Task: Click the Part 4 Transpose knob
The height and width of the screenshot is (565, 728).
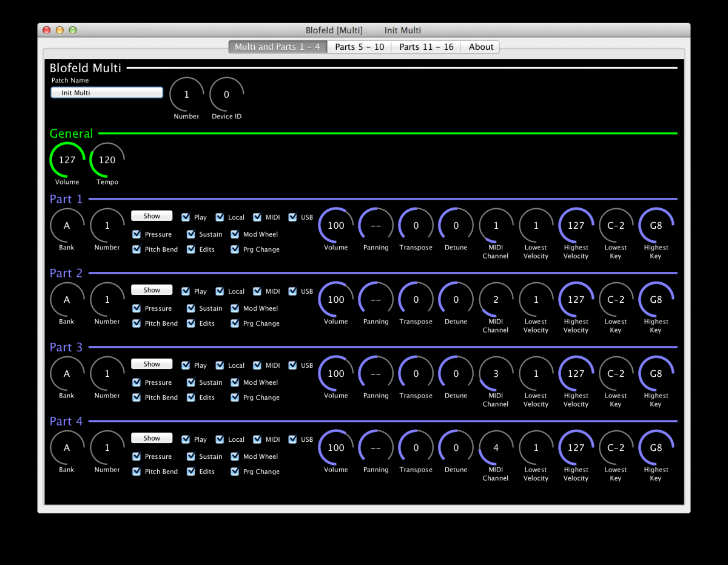Action: 416,448
